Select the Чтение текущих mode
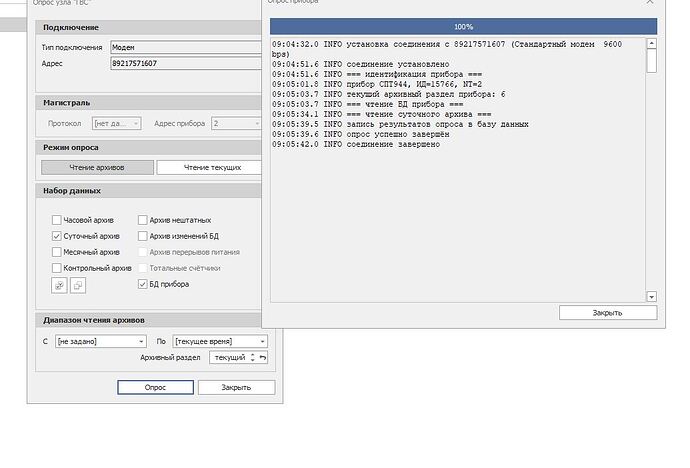The width and height of the screenshot is (690, 468). click(211, 167)
